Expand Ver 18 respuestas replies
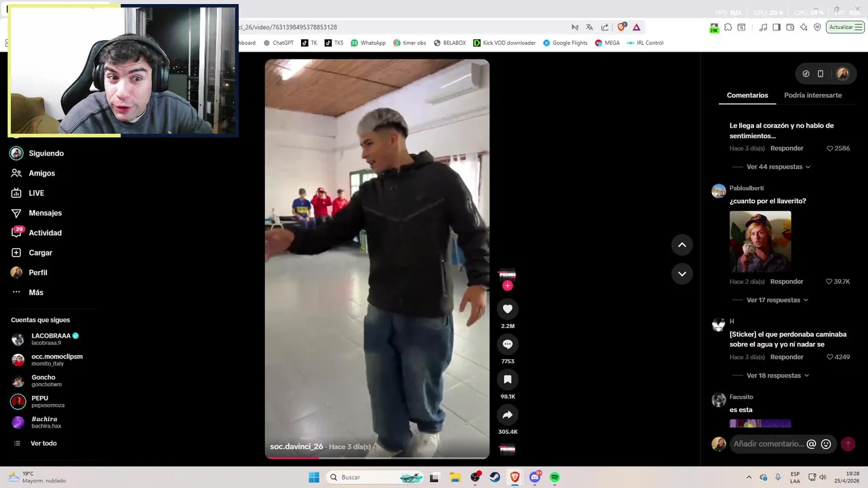Screen dimensions: 868x488 tap(777, 375)
